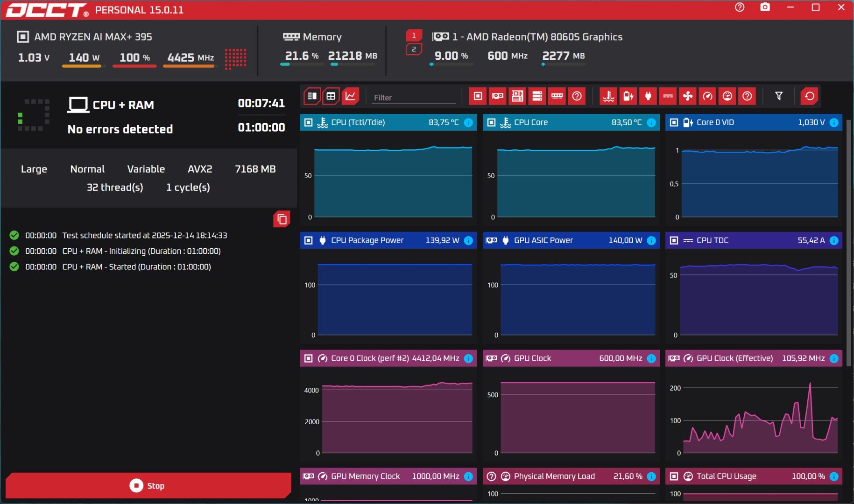Toggle the storage drive hardware filter
Image resolution: width=854 pixels, height=504 pixels.
point(537,96)
